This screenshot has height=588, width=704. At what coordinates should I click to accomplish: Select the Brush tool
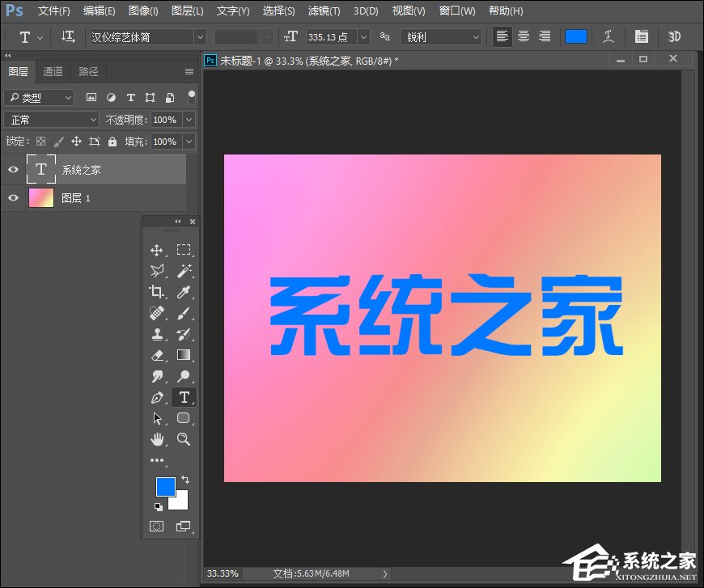point(184,313)
